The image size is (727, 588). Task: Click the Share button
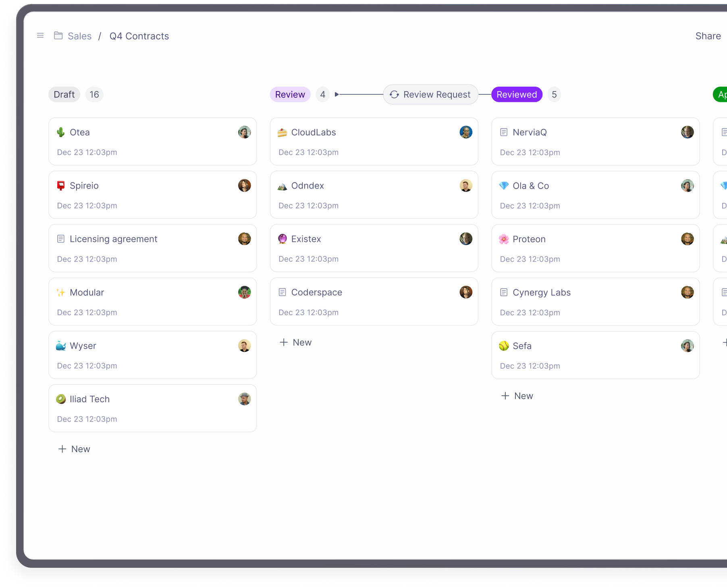coord(708,36)
